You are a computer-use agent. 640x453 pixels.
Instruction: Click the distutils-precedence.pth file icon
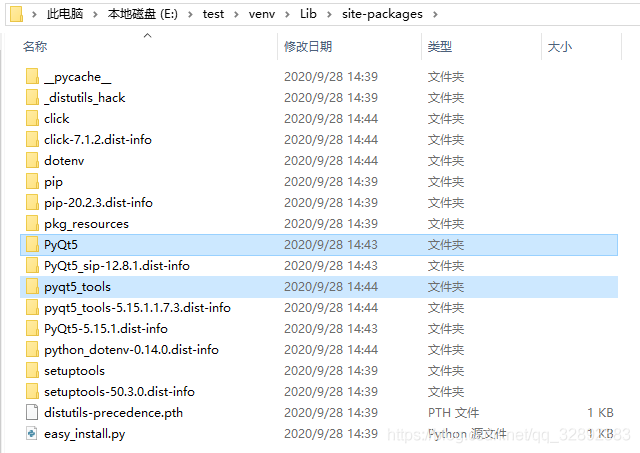[x=32, y=412]
